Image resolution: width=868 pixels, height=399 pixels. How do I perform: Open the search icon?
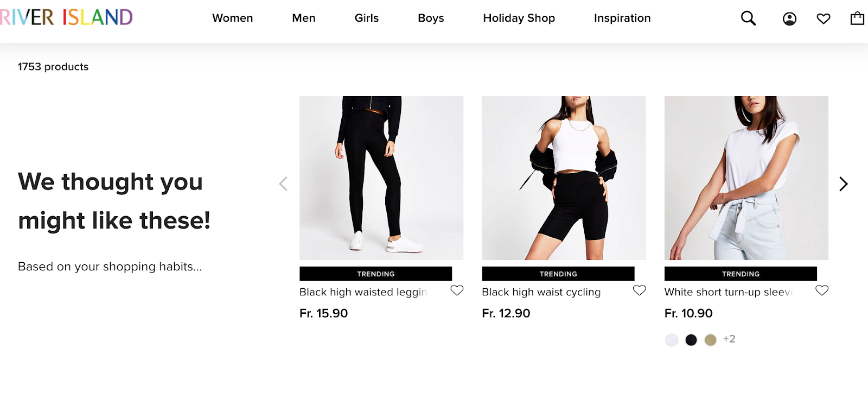748,18
